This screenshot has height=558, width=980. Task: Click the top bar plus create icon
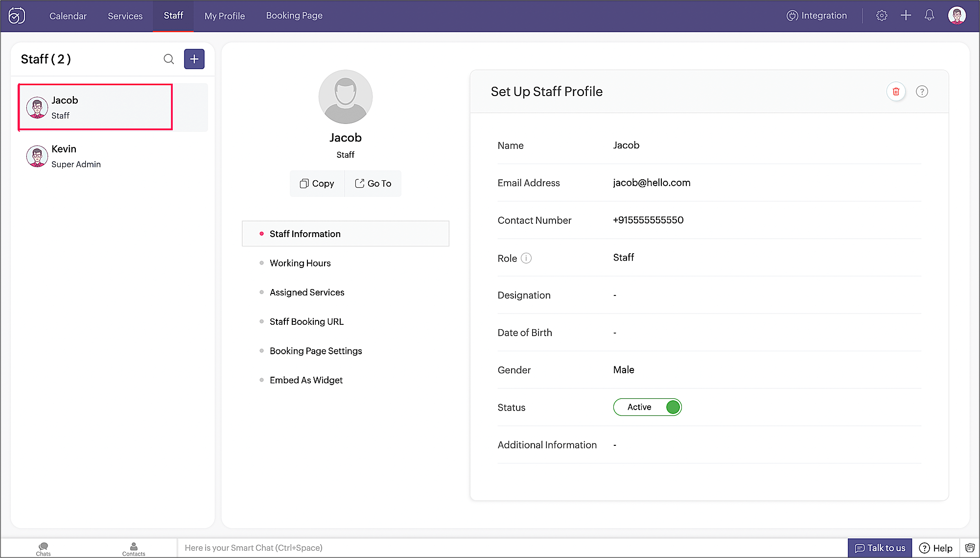pos(906,16)
